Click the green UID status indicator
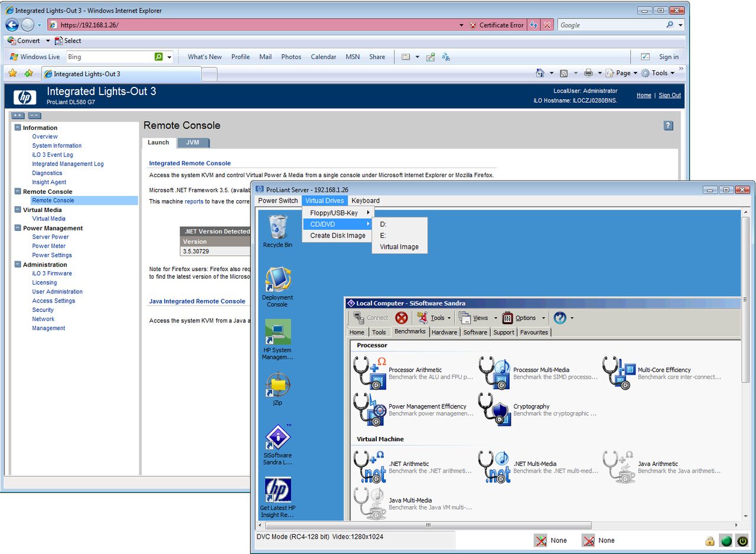Screen dimensions: 756x554 pos(726,540)
